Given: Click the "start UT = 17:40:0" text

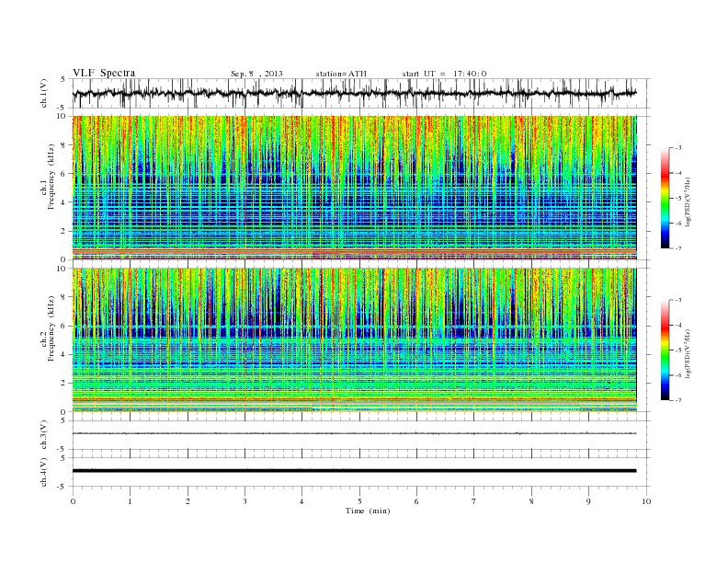Looking at the screenshot, I should [x=444, y=74].
